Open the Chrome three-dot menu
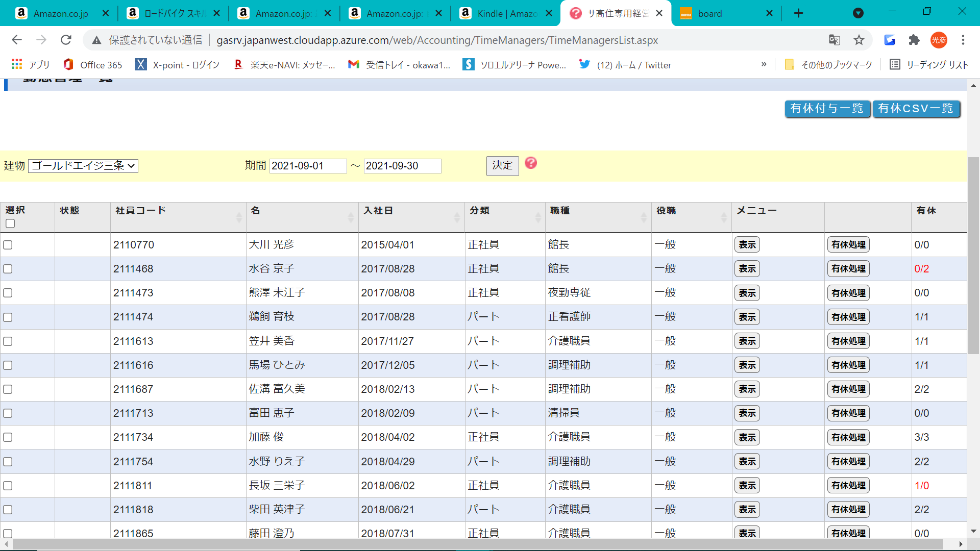This screenshot has width=980, height=551. coord(963,40)
